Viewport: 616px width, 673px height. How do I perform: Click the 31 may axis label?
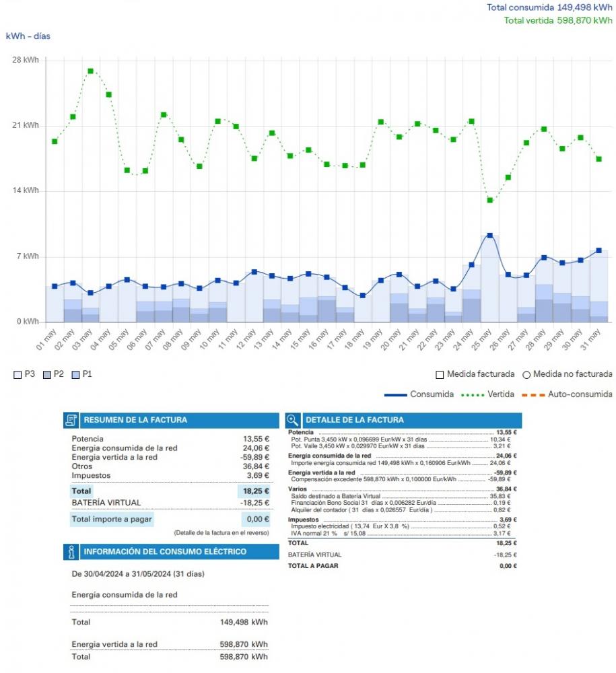590,339
